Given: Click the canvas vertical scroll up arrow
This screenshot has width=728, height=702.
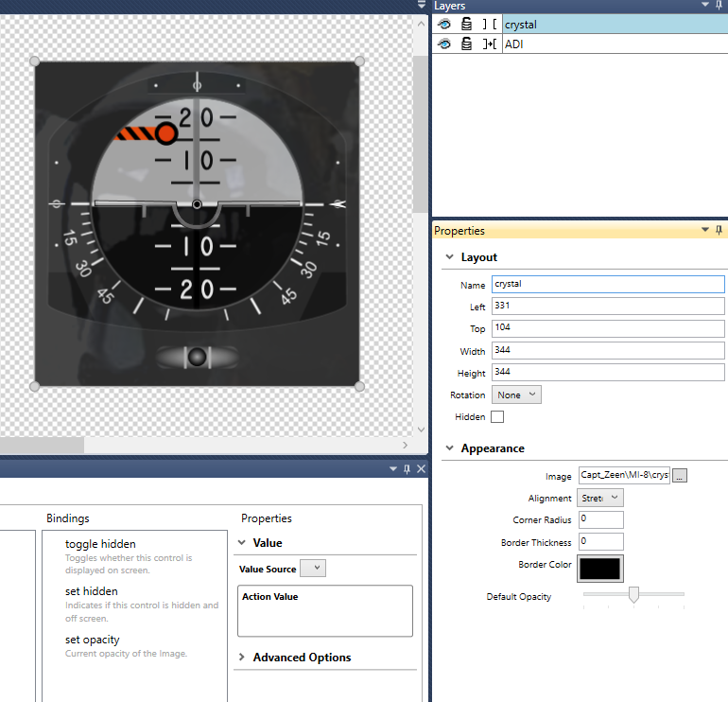Looking at the screenshot, I should (x=421, y=24).
